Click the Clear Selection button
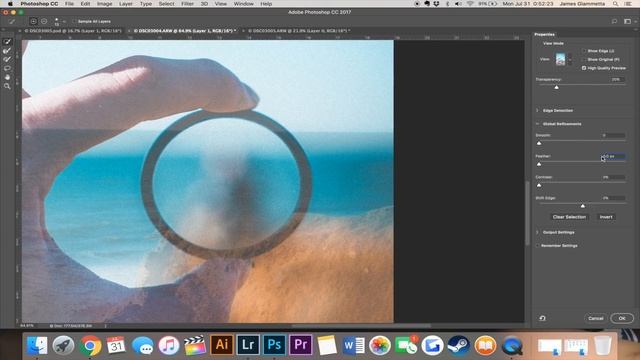Screen dimensions: 640x360 point(569,217)
